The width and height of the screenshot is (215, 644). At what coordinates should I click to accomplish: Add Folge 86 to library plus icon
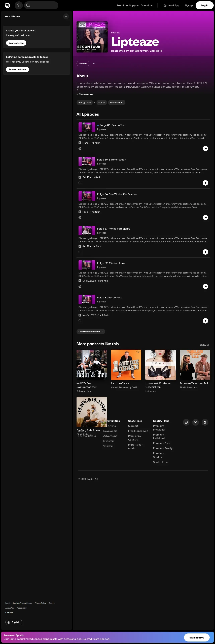click(80, 148)
